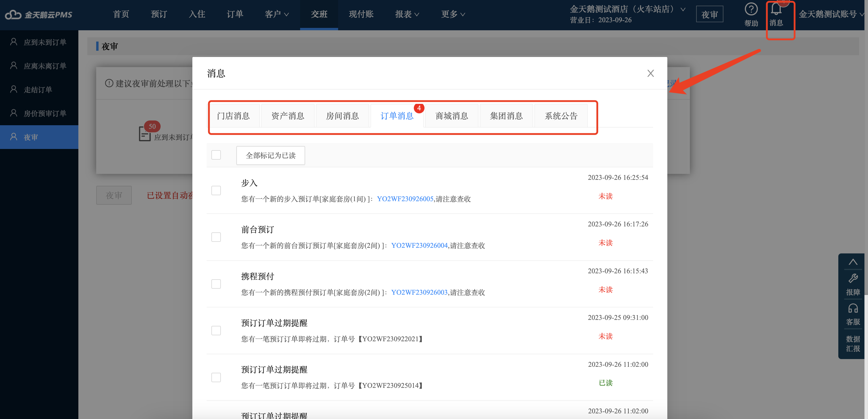Click the scroll-to-top arrow in floating panel
This screenshot has height=419, width=868.
(853, 262)
